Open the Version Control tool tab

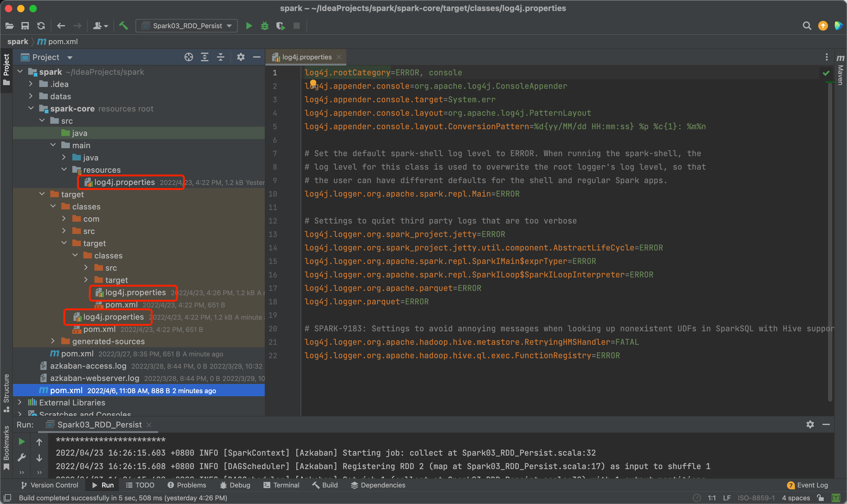(x=50, y=485)
